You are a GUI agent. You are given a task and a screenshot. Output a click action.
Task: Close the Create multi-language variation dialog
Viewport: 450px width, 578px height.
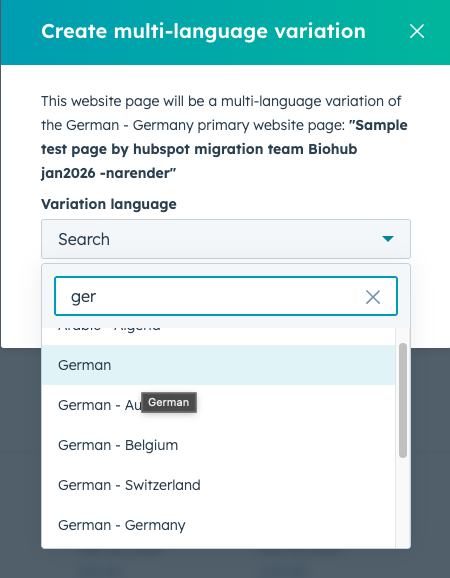pos(417,31)
